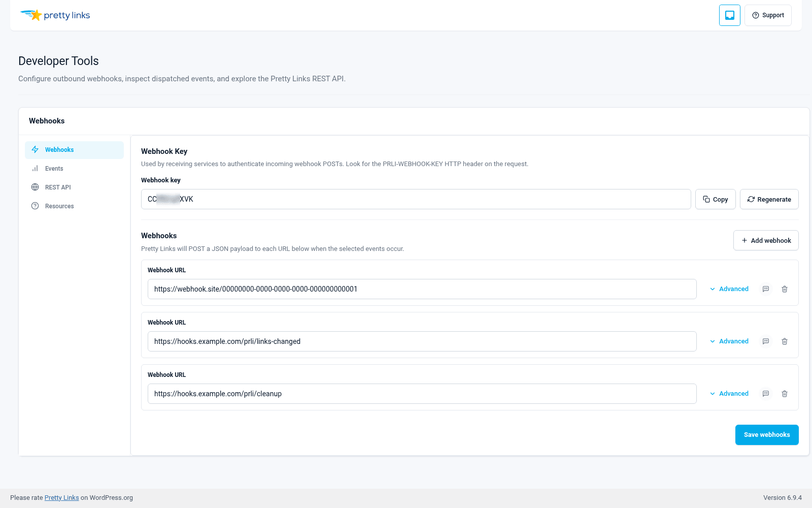
Task: Open the REST API section
Action: point(74,187)
